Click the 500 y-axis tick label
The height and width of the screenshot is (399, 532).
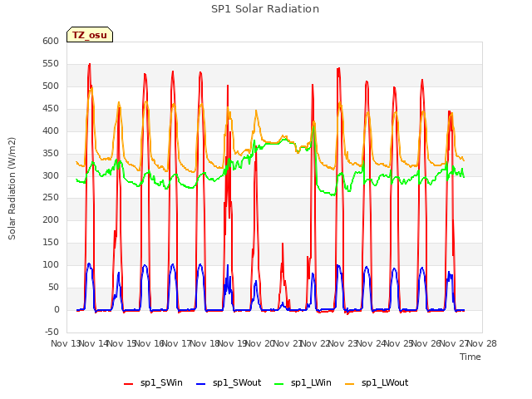[51, 86]
